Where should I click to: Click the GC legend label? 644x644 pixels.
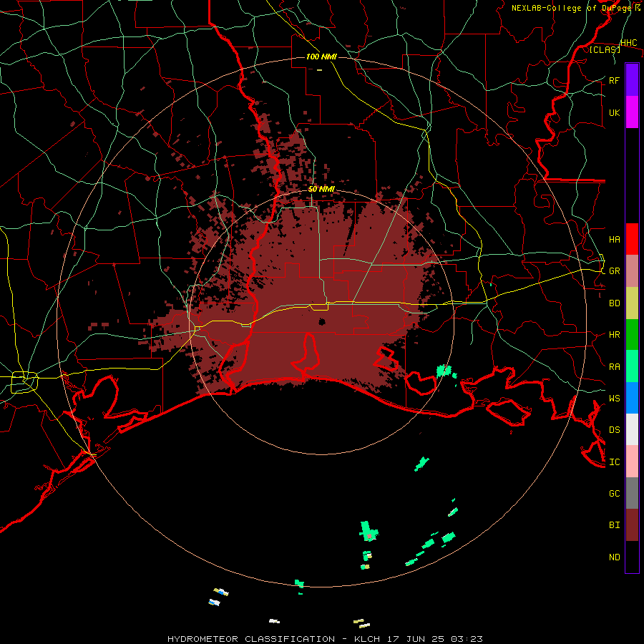click(x=614, y=494)
